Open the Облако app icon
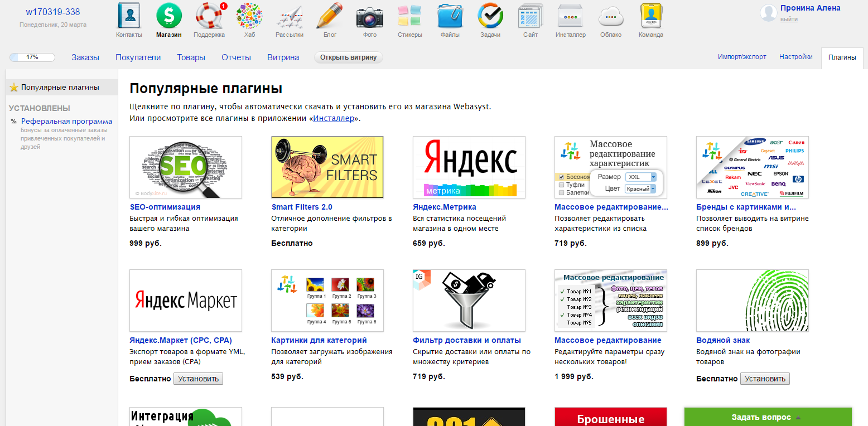This screenshot has height=426, width=868. click(610, 17)
